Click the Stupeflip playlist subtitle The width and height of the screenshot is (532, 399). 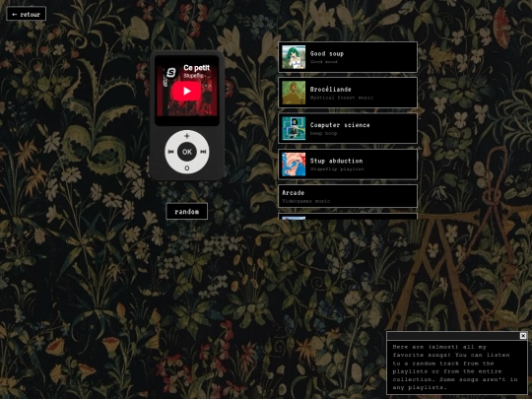click(x=337, y=169)
